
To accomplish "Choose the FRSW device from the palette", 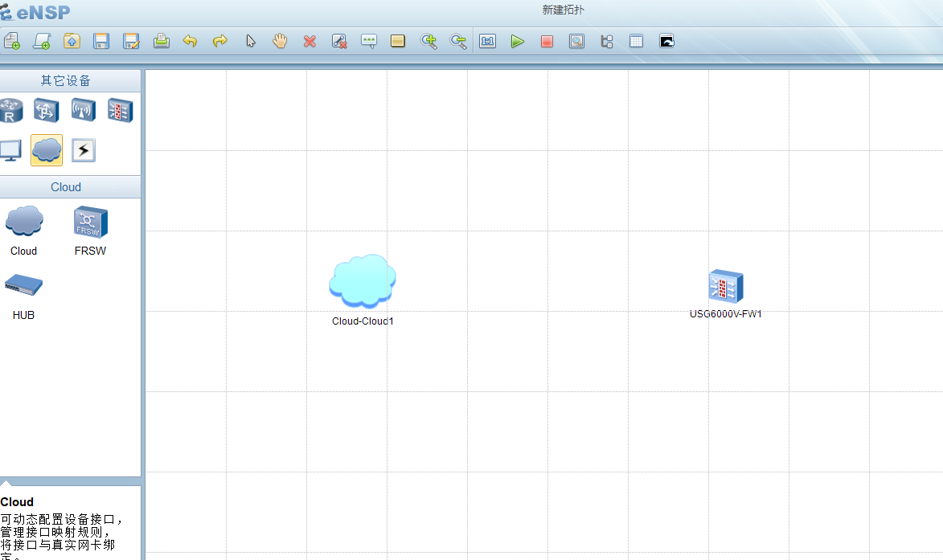I will click(x=89, y=223).
